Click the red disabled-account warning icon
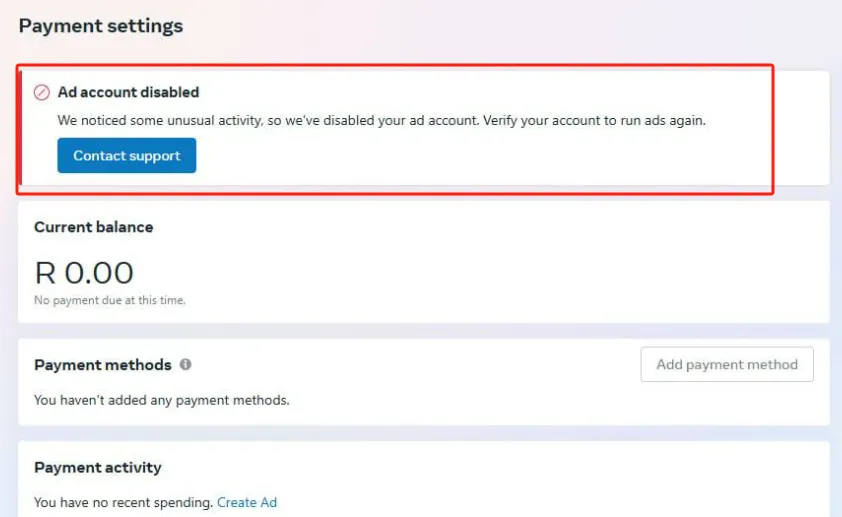The image size is (842, 517). [42, 92]
